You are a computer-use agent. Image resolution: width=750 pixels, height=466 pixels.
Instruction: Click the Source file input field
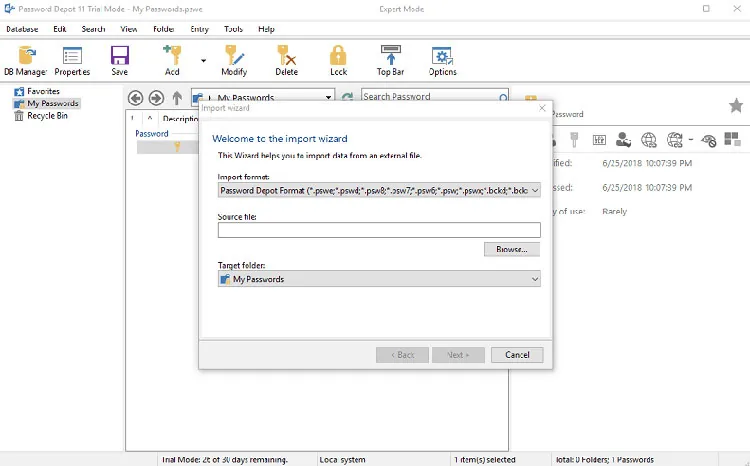click(x=379, y=230)
